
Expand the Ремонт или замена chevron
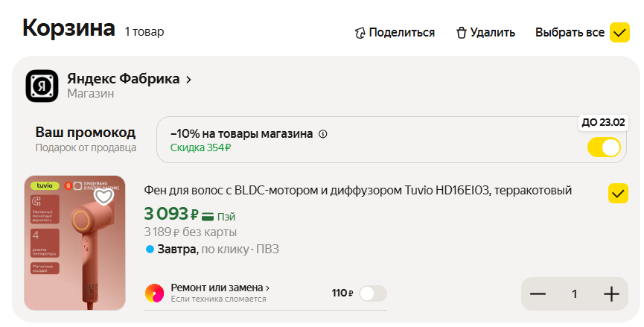coord(268,288)
